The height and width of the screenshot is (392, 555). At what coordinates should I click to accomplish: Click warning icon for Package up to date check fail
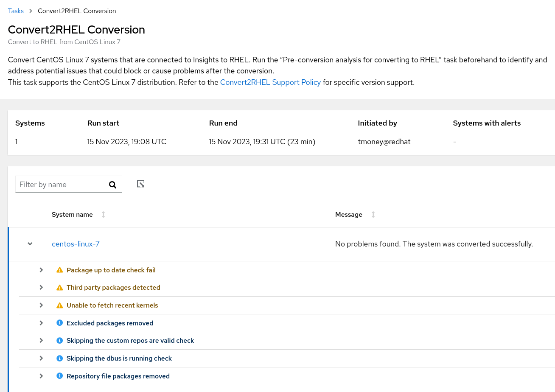tap(60, 270)
